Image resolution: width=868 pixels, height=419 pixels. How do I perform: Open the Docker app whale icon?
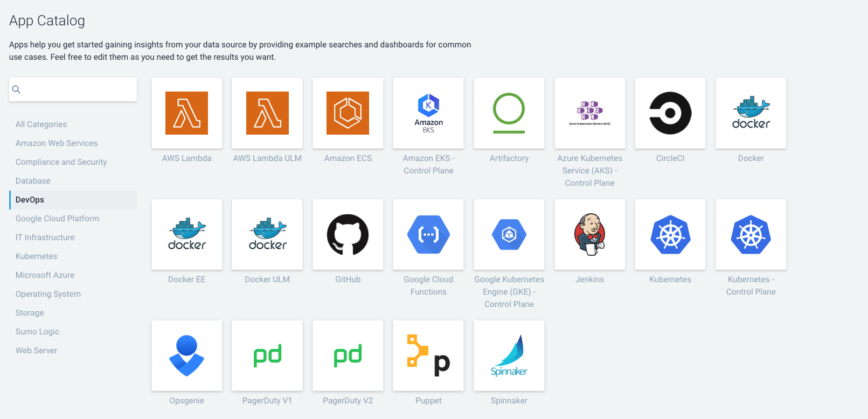(x=751, y=113)
